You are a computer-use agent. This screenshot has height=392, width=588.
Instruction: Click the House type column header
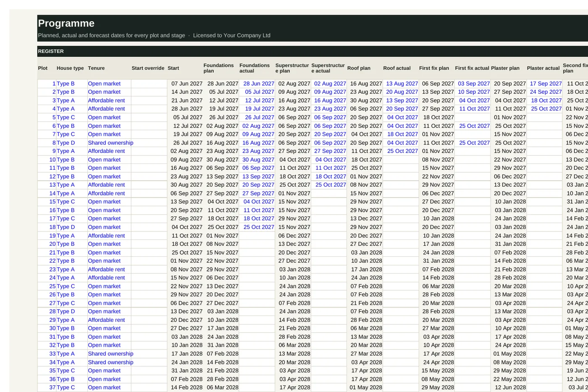[x=70, y=68]
